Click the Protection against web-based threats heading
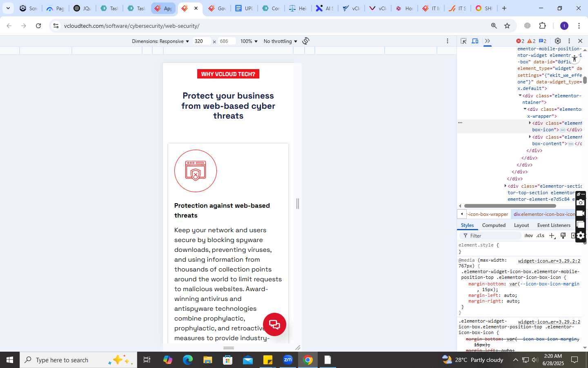The image size is (588, 368). 222,211
